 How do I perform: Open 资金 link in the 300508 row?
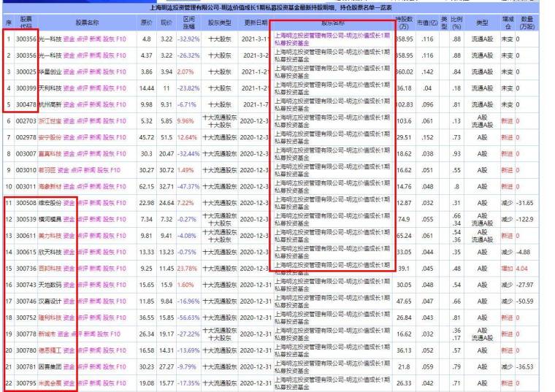[x=69, y=203]
